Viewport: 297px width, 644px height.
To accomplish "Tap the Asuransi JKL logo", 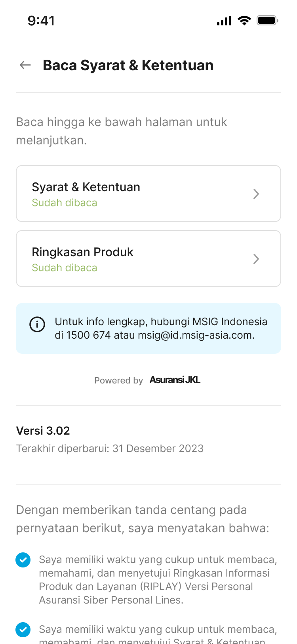I will tap(175, 380).
